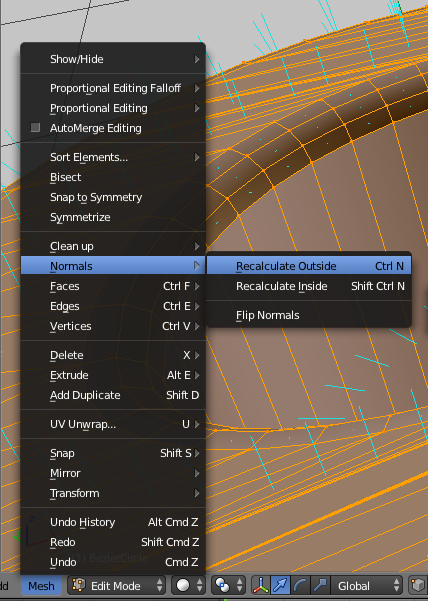This screenshot has height=601, width=428.
Task: Open the Edit Mode dropdown
Action: [116, 585]
